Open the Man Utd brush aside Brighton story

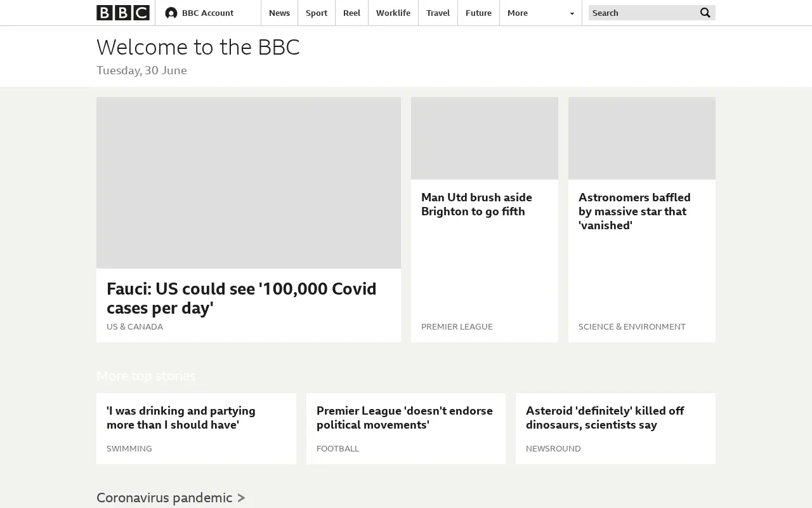pyautogui.click(x=476, y=204)
